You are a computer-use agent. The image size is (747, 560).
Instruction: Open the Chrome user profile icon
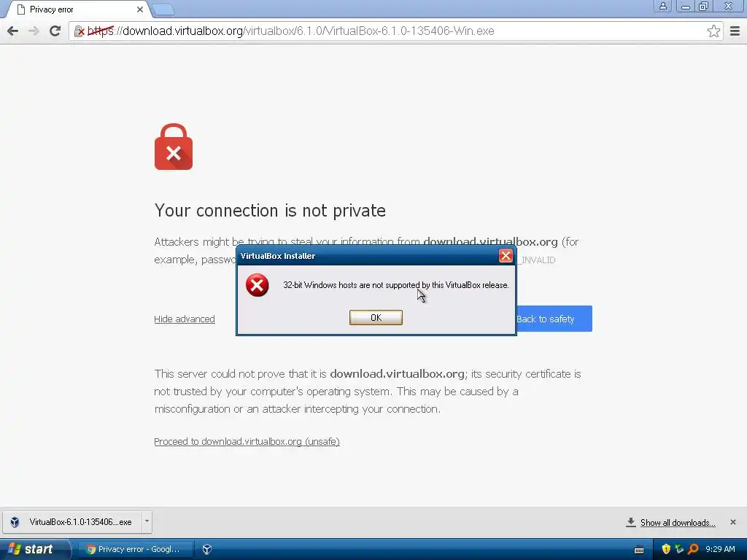point(662,6)
